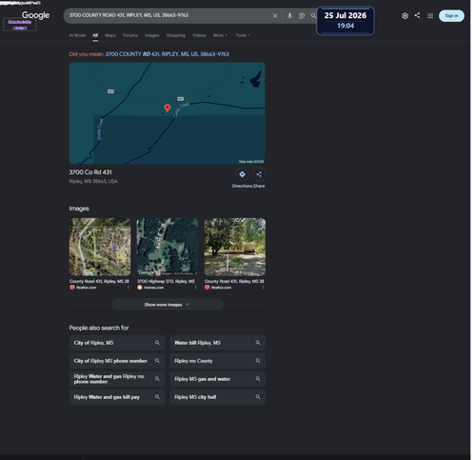Follow the 'Did you mean' corrected address link
The width and height of the screenshot is (476, 460).
tap(169, 54)
